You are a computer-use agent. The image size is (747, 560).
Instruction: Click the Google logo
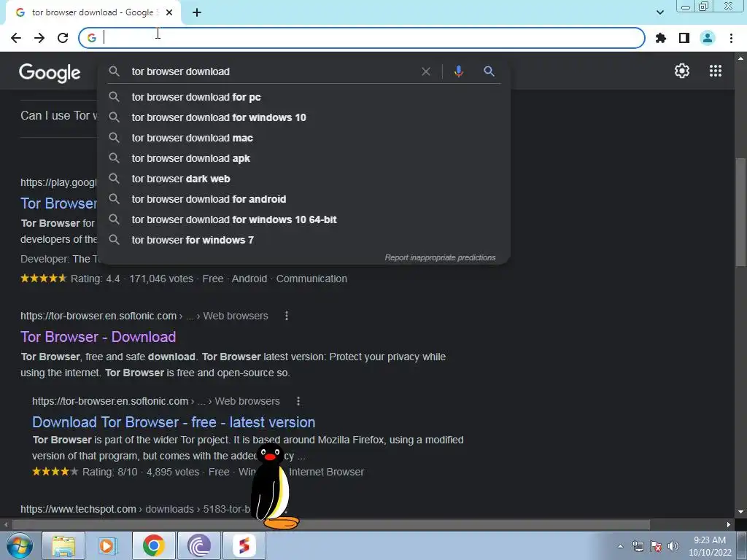pyautogui.click(x=50, y=73)
